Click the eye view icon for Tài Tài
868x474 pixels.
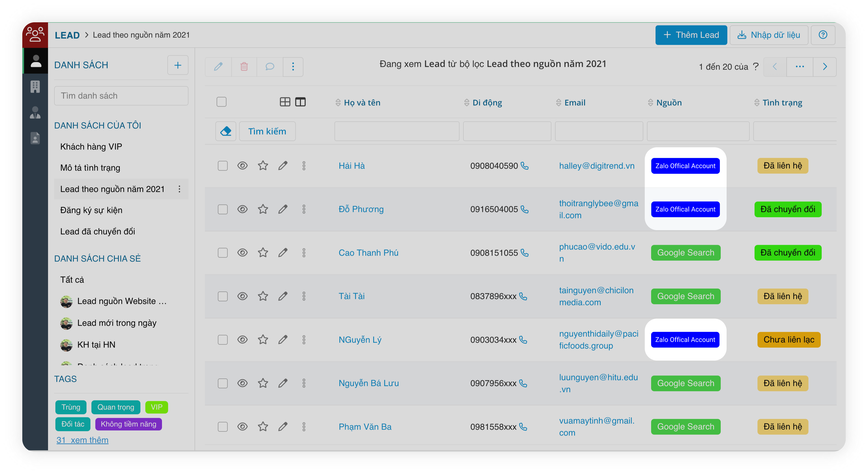pyautogui.click(x=242, y=296)
